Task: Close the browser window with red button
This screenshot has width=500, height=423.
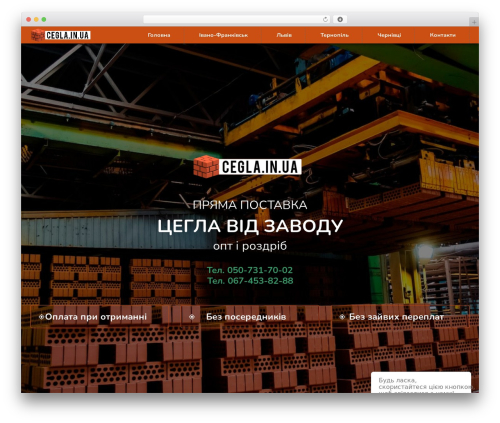Action: tap(29, 20)
